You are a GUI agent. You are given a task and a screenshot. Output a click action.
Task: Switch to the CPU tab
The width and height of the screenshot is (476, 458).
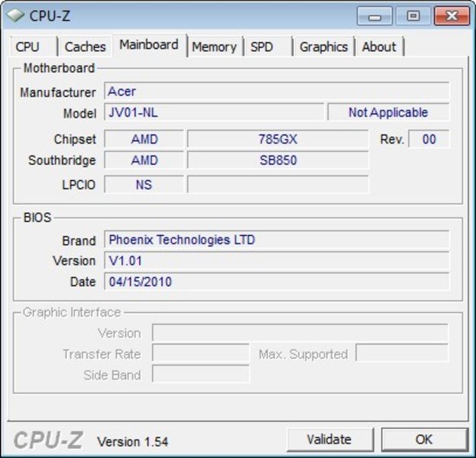tap(34, 47)
